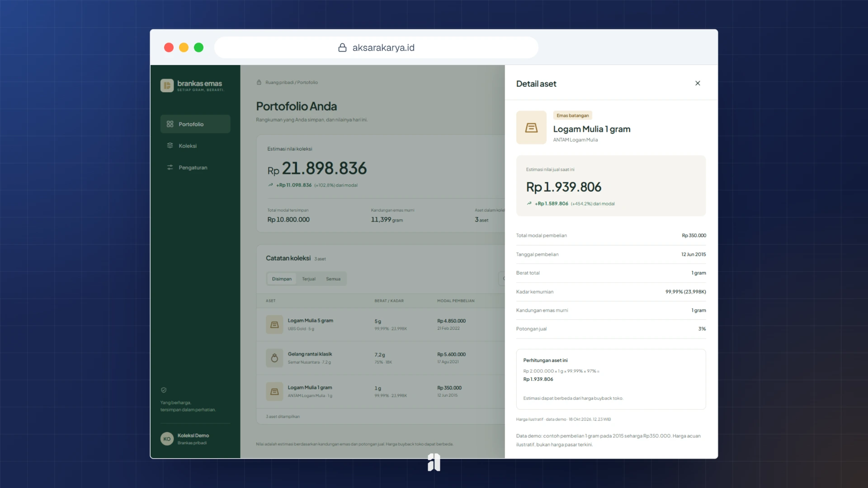This screenshot has width=868, height=488.
Task: Click the address bar padlock icon
Action: coord(342,47)
